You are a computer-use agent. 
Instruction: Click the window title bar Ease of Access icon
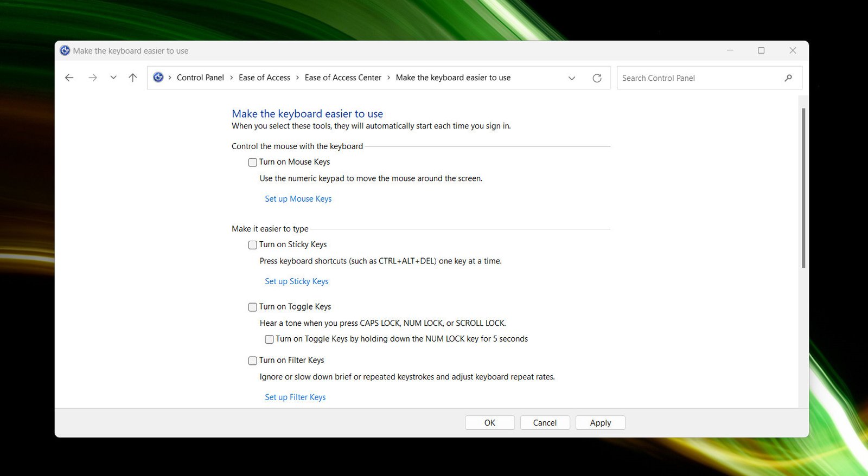pos(65,50)
